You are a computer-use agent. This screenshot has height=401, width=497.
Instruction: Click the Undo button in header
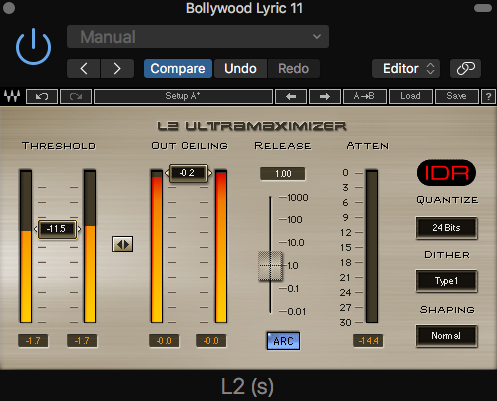[240, 69]
